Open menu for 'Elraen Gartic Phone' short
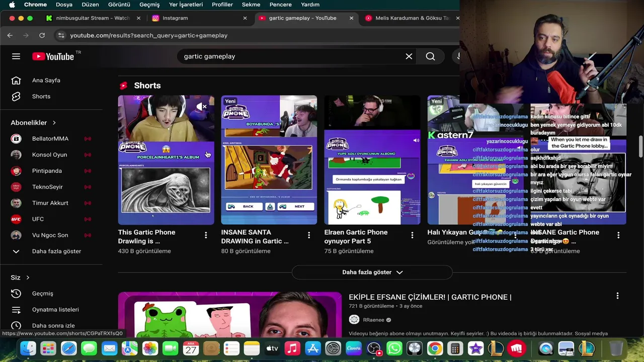The image size is (644, 362). pos(412,235)
